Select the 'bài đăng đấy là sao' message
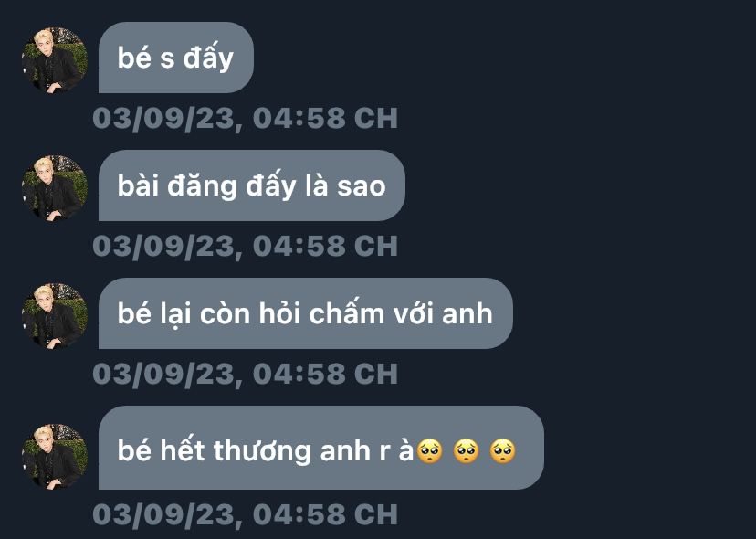 [252, 185]
